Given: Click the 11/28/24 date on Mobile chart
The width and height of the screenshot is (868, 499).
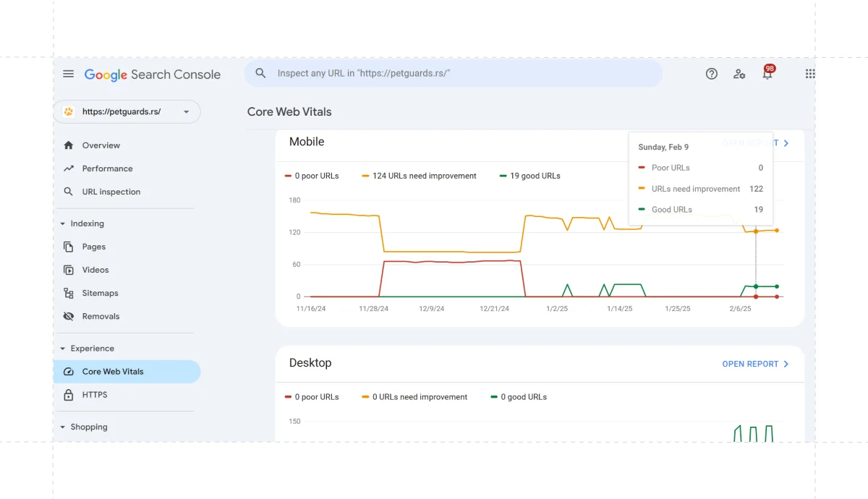Looking at the screenshot, I should [373, 309].
